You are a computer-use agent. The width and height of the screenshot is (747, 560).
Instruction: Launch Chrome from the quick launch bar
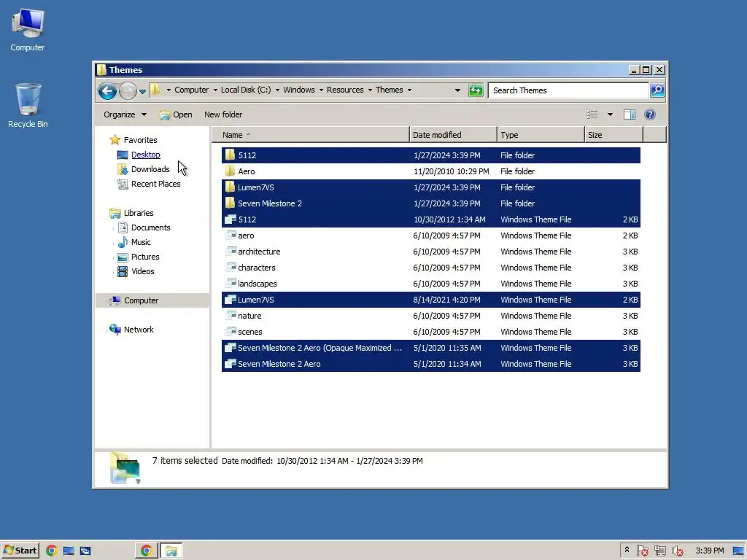click(52, 551)
